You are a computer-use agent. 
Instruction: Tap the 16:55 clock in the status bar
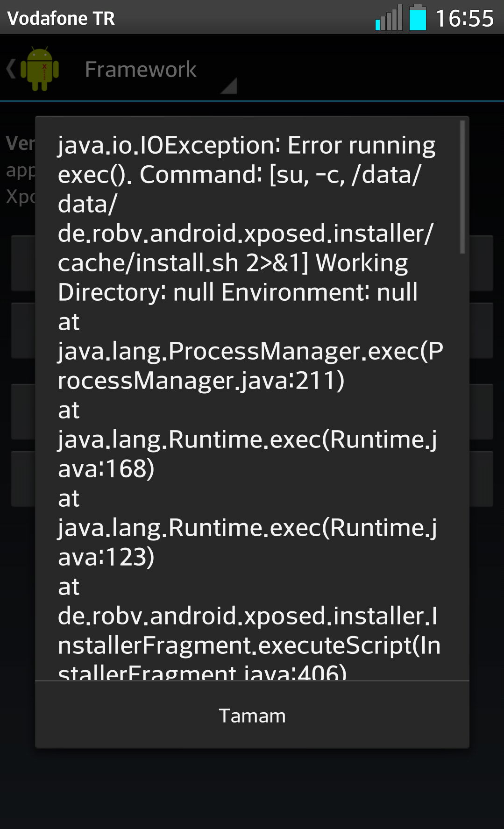click(x=464, y=18)
